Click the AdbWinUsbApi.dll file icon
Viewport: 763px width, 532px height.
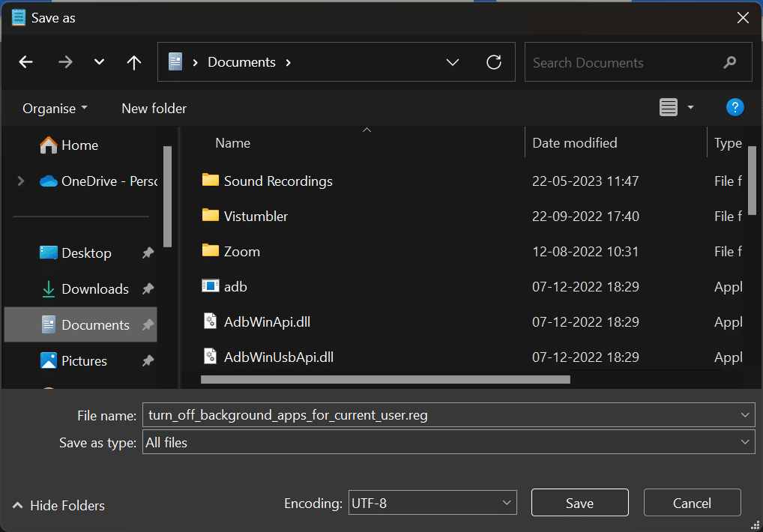tap(210, 357)
